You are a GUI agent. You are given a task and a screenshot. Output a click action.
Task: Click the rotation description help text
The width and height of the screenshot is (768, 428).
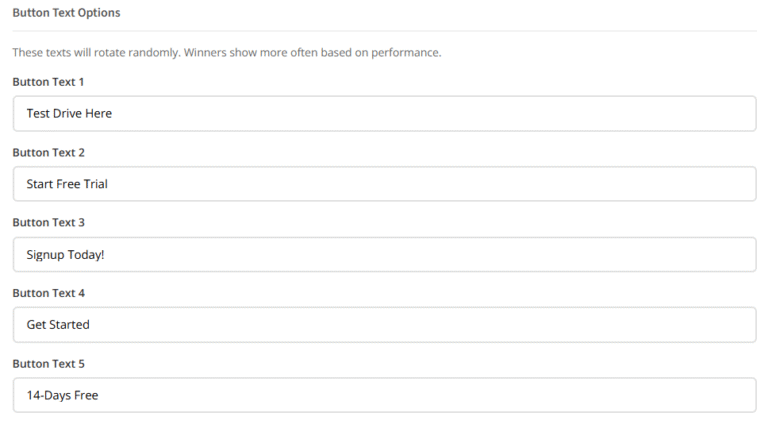(x=226, y=53)
